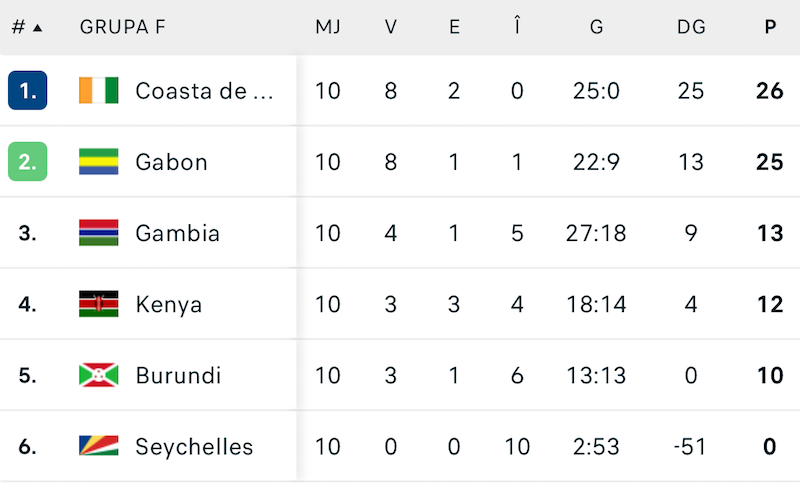Click the blue rank 1 badge
This screenshot has width=800, height=485.
click(x=27, y=91)
